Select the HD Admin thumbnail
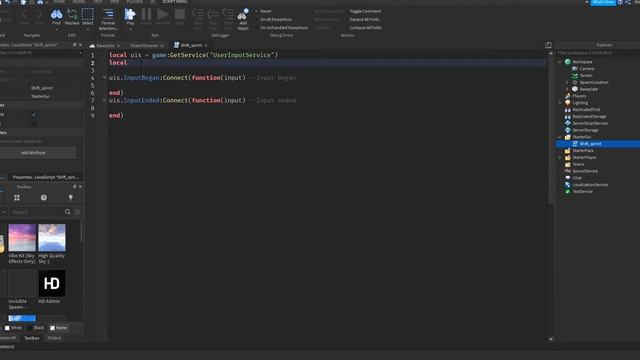Screen dimensions: 640x360 pyautogui.click(x=52, y=283)
